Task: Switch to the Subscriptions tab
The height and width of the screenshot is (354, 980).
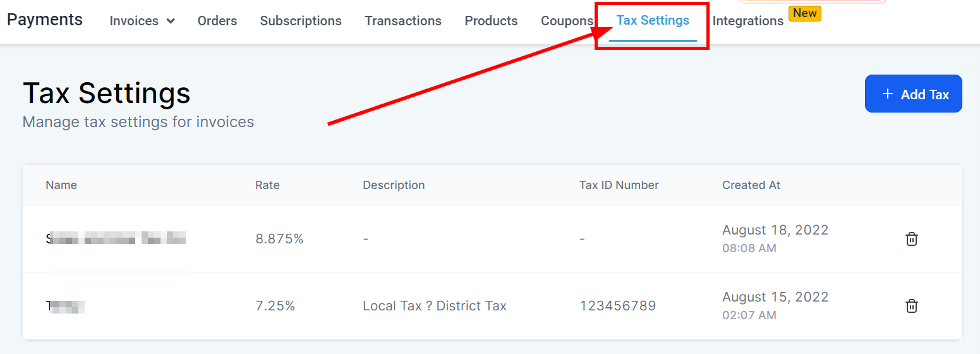Action: click(x=301, y=21)
